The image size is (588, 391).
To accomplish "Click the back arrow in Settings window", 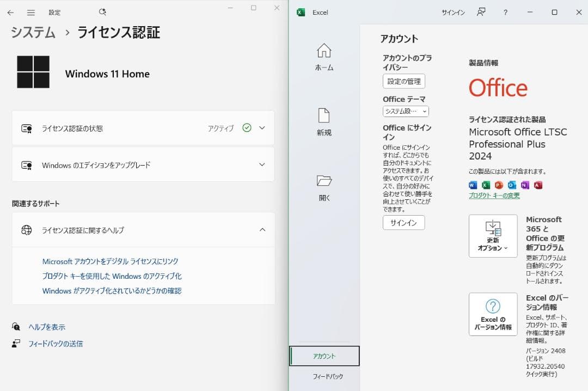I will (x=10, y=12).
